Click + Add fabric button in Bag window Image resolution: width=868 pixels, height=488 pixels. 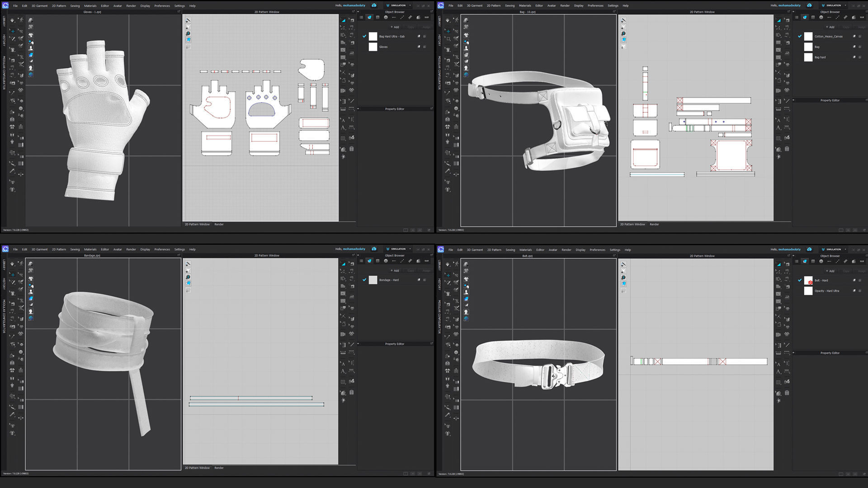[830, 27]
